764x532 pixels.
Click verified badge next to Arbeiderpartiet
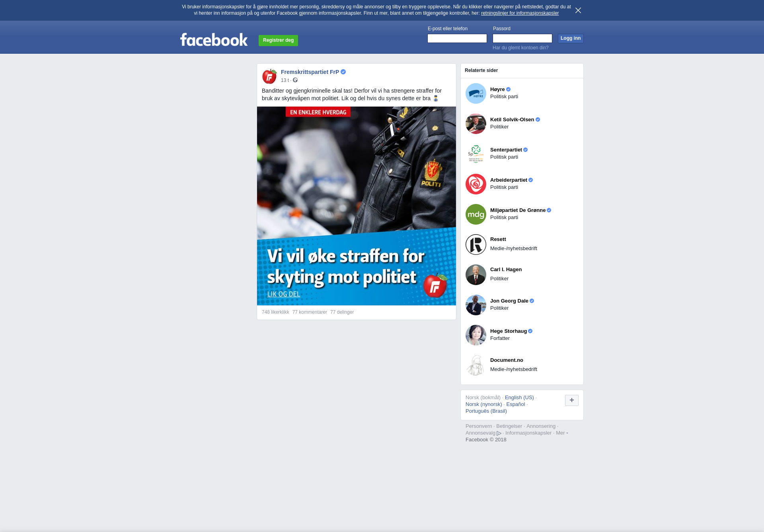pos(530,180)
